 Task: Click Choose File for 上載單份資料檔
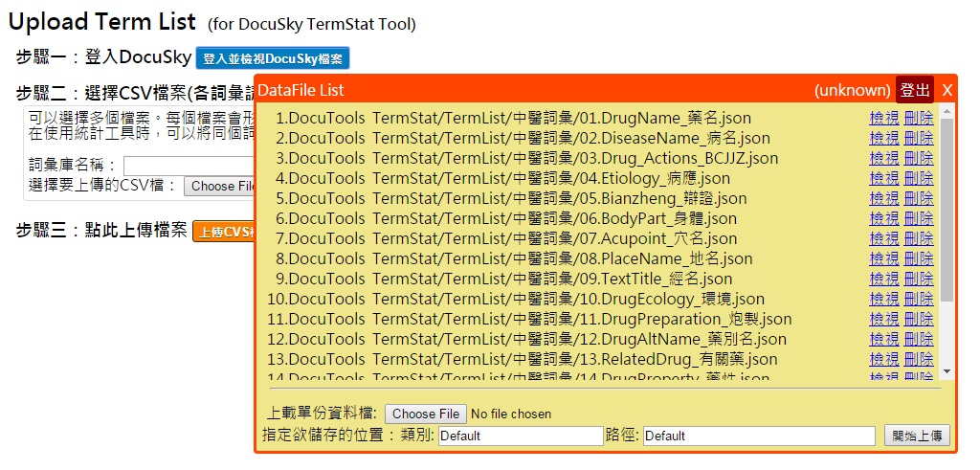click(x=426, y=414)
